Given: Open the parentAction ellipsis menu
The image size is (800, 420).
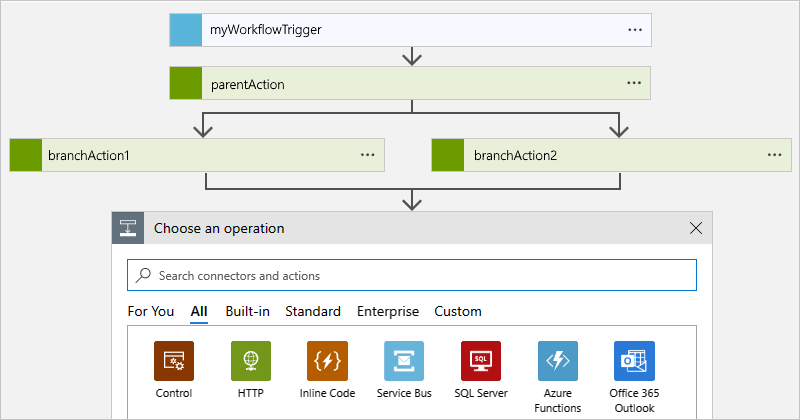Looking at the screenshot, I should coord(634,84).
